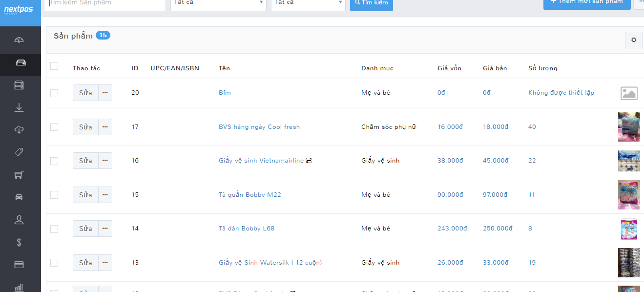This screenshot has height=292, width=644.
Task: Sort by the Giá vốn column header
Action: [449, 68]
